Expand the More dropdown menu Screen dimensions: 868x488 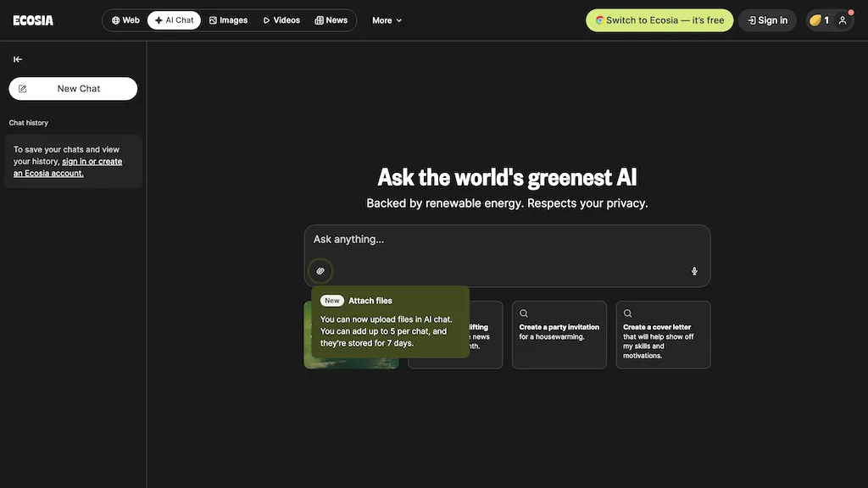pyautogui.click(x=387, y=20)
